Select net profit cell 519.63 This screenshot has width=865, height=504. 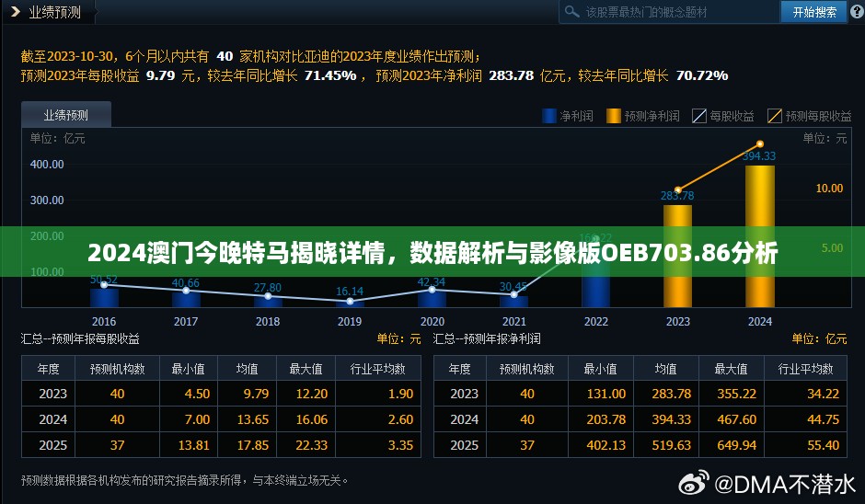(672, 445)
